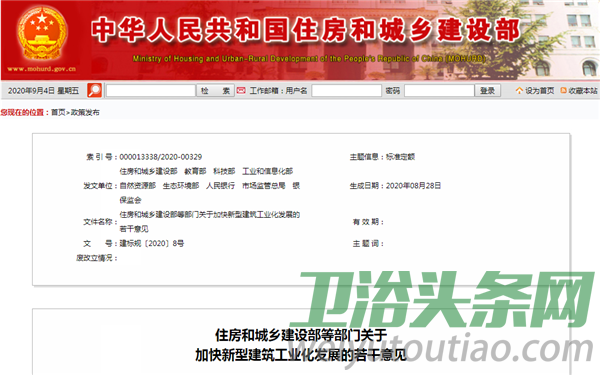Image resolution: width=600 pixels, height=375 pixels.
Task: Click the orange magnifier search icon
Action: point(95,90)
